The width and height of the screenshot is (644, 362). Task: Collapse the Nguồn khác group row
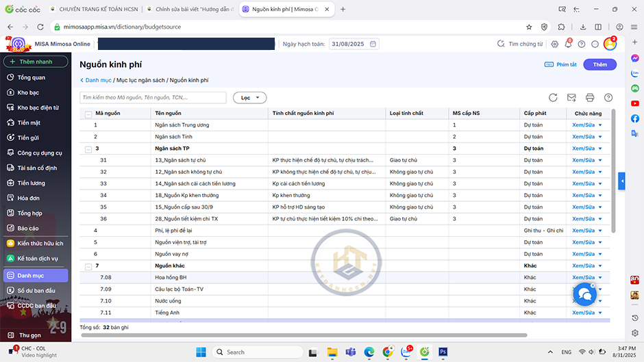click(x=88, y=266)
